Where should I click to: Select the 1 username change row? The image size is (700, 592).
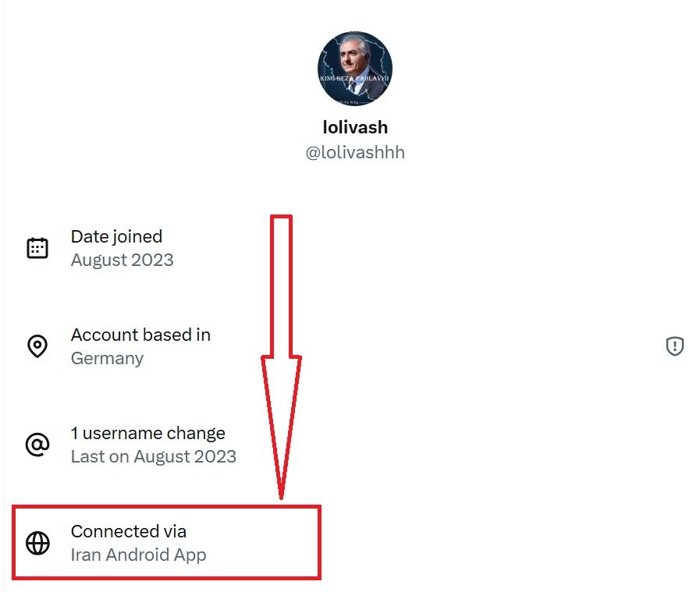click(x=148, y=433)
